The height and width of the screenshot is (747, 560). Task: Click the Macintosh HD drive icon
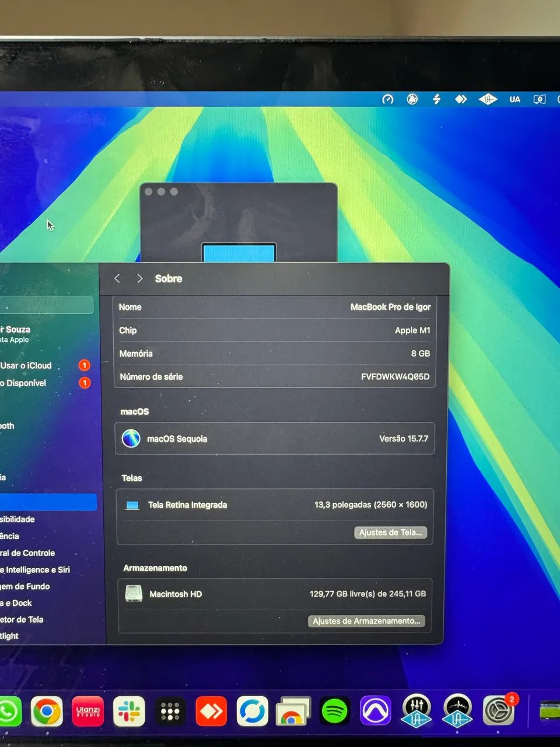(x=134, y=594)
